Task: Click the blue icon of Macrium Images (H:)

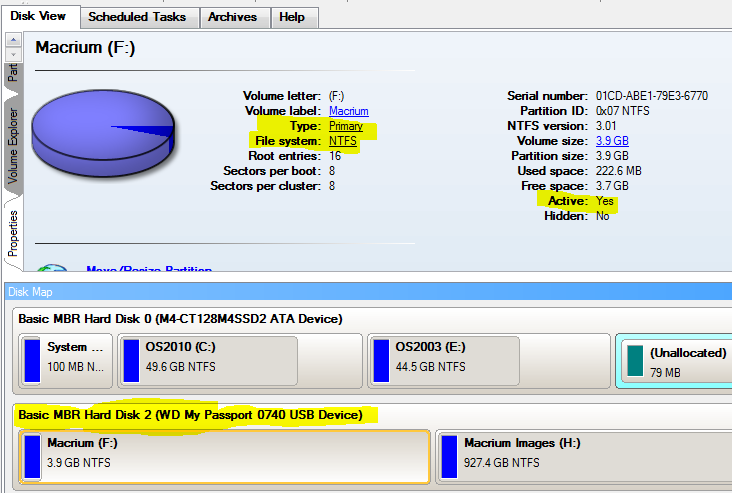Action: pos(449,457)
